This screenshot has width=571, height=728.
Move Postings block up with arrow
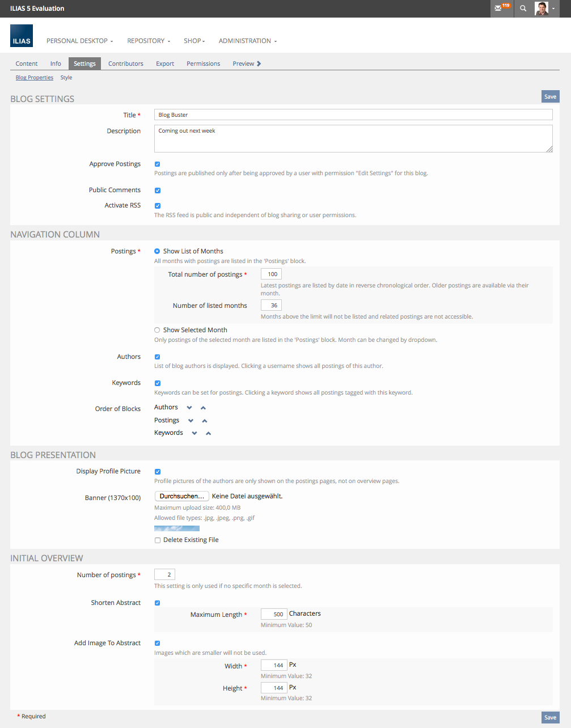coord(205,421)
